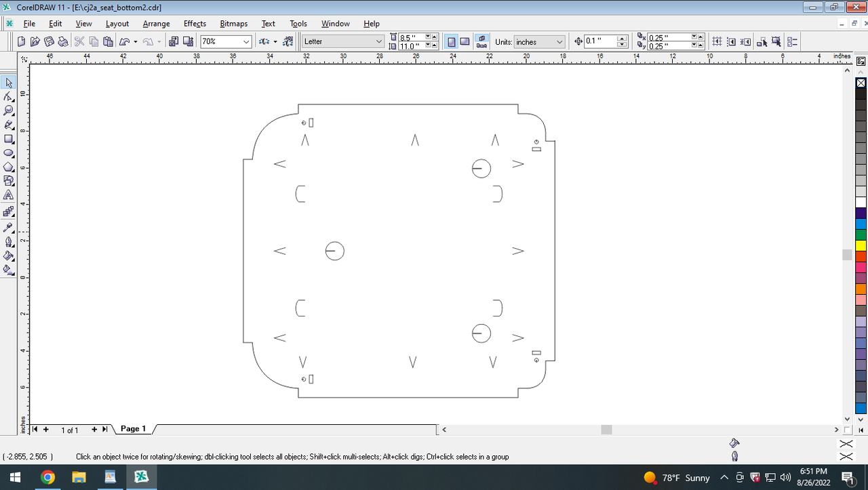The height and width of the screenshot is (490, 868).
Task: Pick the white color swatch
Action: click(861, 202)
